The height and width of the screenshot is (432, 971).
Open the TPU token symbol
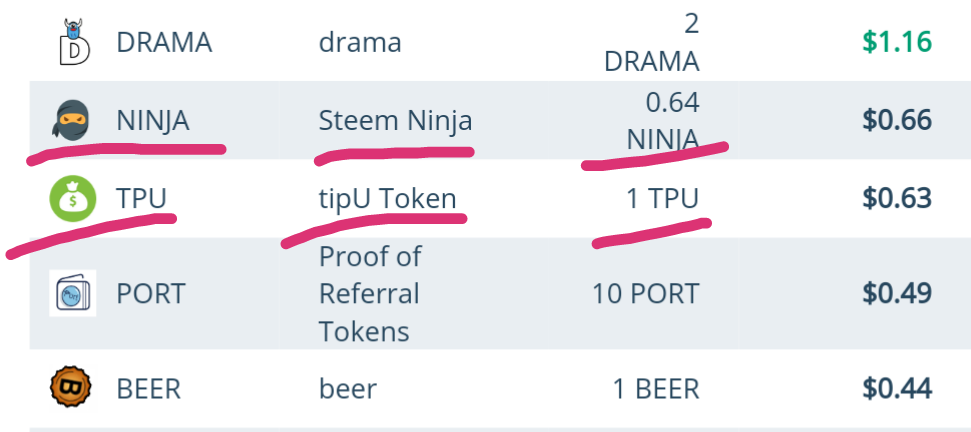pyautogui.click(x=141, y=198)
